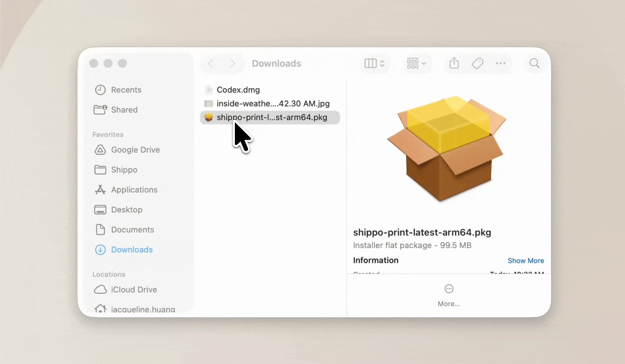Close the Finder window with the first window button
The height and width of the screenshot is (364, 625).
pyautogui.click(x=93, y=63)
